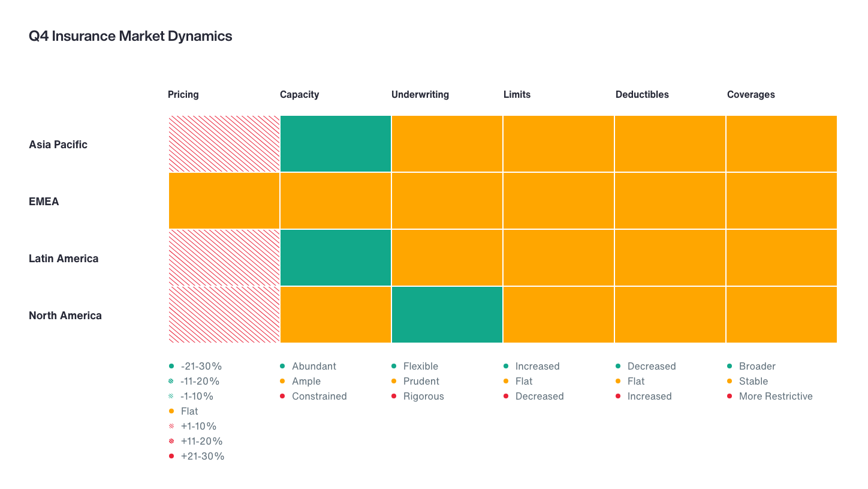Screen dimensions: 868x489
Task: Click the green Asia Pacific Capacity cell
Action: pos(335,144)
